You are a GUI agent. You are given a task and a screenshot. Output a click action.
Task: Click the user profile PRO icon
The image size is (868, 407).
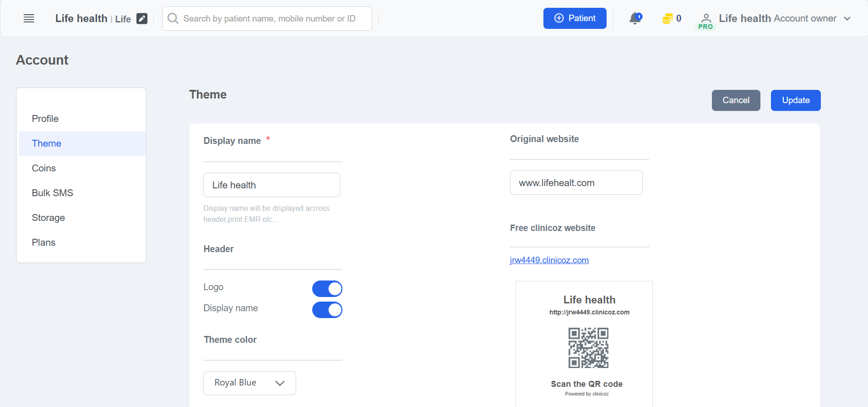[x=706, y=21]
